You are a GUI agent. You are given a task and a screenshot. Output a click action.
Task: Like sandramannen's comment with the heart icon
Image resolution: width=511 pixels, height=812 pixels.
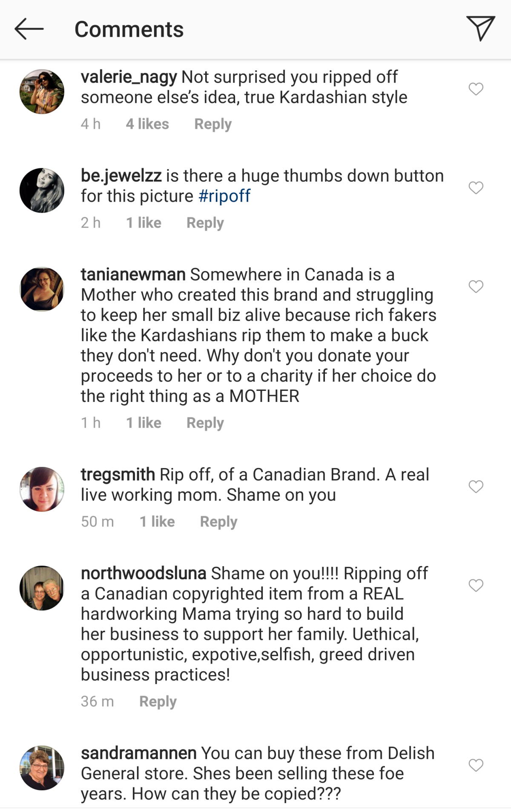tap(476, 765)
